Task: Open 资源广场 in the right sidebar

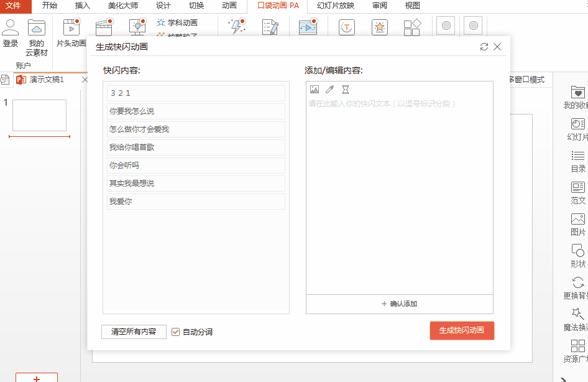Action: (577, 352)
